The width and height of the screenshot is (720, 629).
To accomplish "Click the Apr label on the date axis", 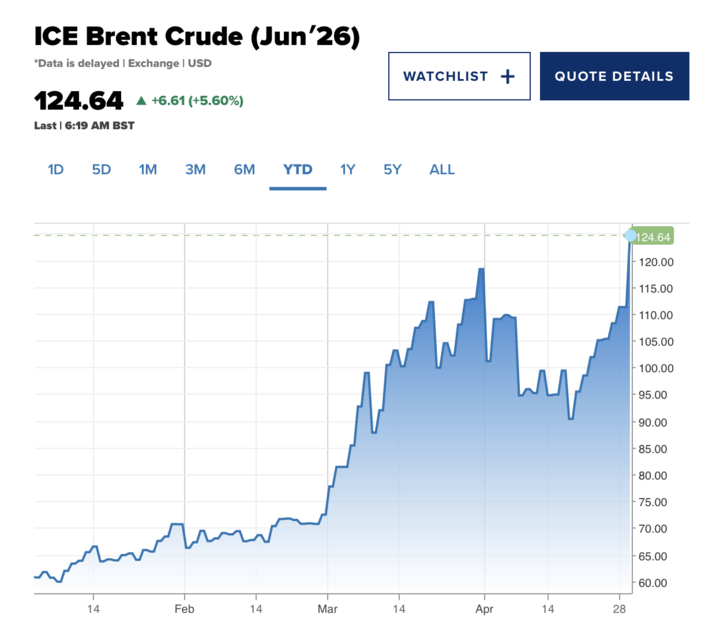I will pos(484,607).
